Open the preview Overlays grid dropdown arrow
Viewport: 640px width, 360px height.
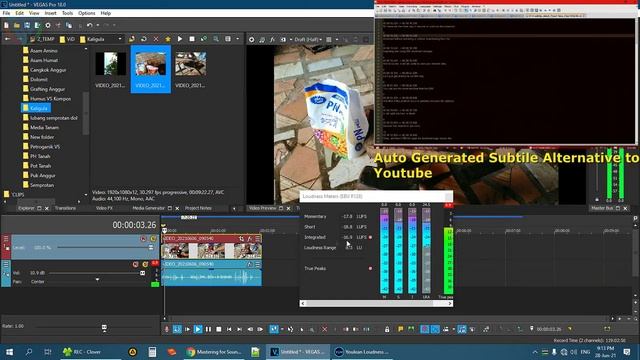[337, 40]
